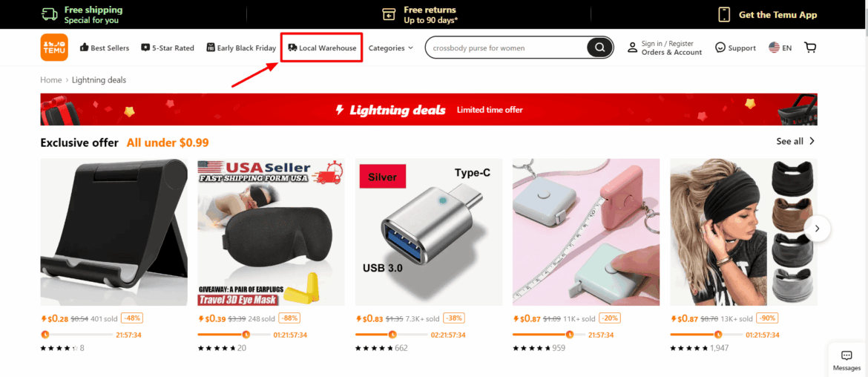Open Local Warehouse menu item
Viewport: 868px width, 377px height.
pyautogui.click(x=322, y=47)
